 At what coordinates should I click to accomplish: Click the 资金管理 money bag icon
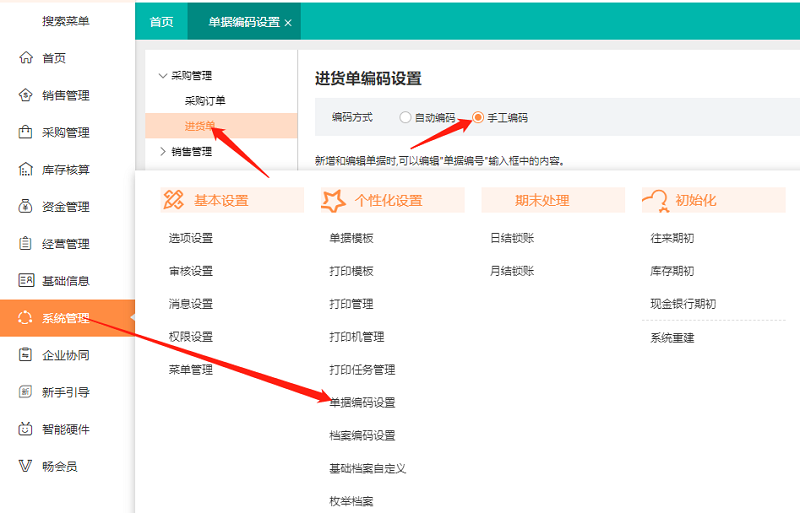pyautogui.click(x=26, y=207)
